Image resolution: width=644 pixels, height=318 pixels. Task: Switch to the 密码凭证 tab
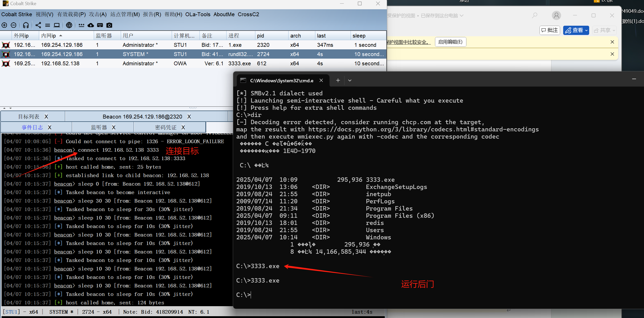click(x=166, y=128)
